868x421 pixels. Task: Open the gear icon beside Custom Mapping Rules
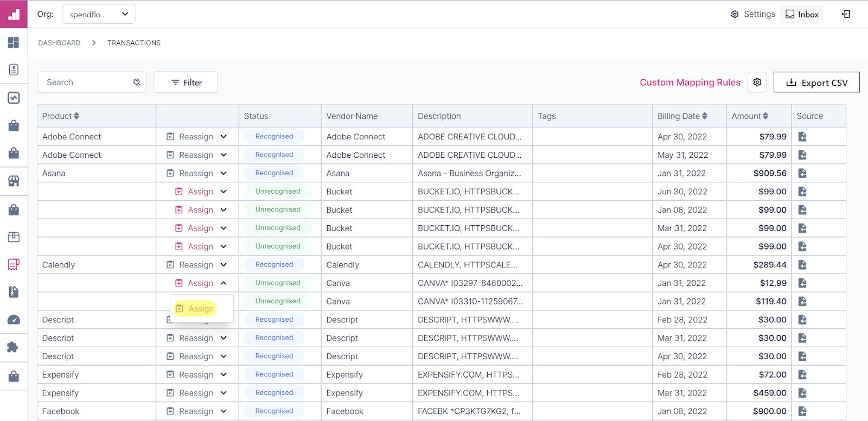click(x=757, y=82)
